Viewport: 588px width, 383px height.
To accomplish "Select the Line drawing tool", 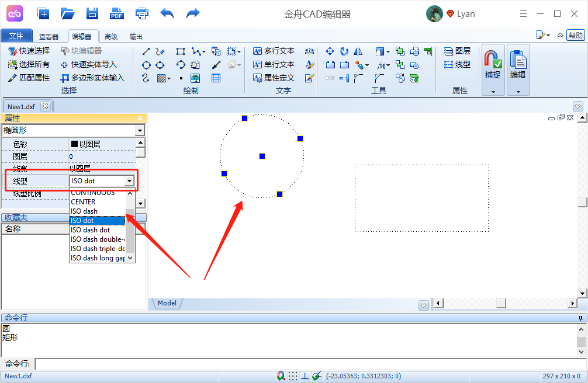I will pos(146,51).
